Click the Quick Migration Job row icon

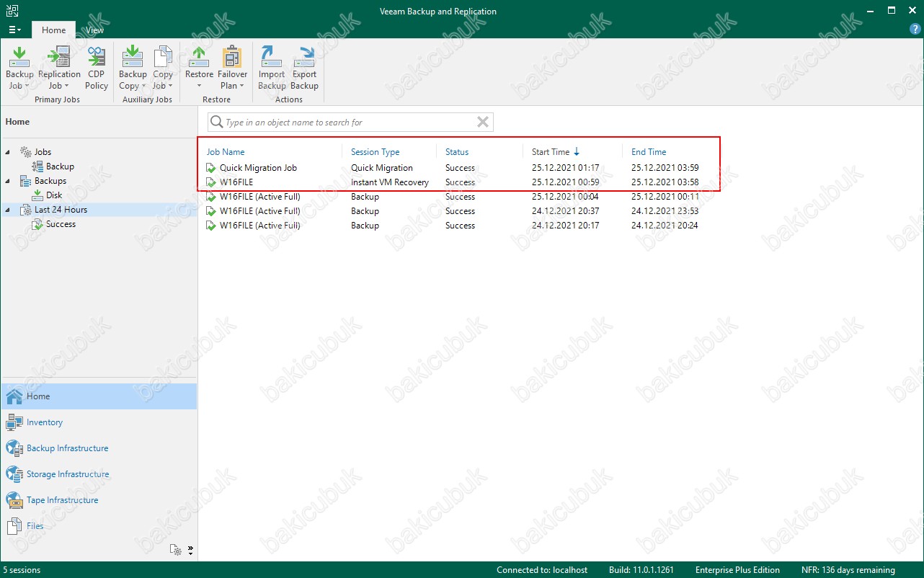click(x=211, y=168)
